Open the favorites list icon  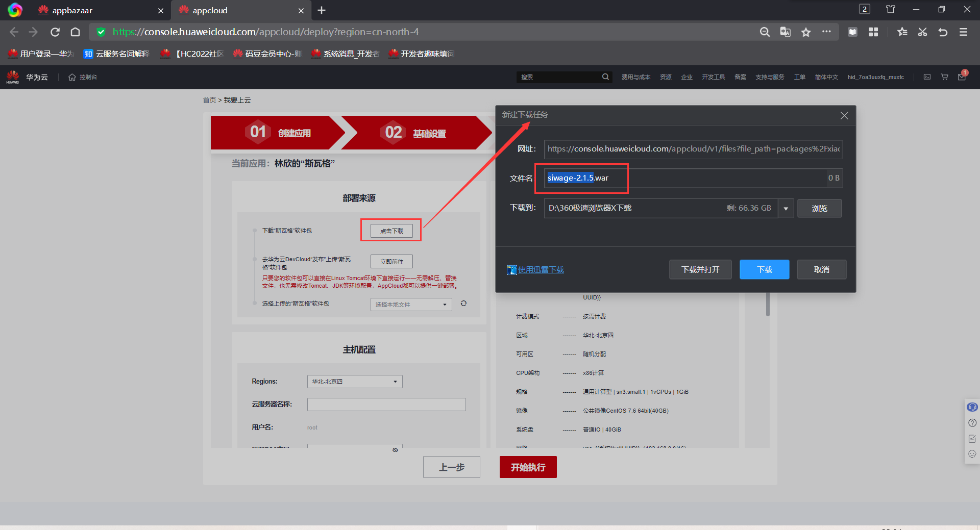[902, 32]
